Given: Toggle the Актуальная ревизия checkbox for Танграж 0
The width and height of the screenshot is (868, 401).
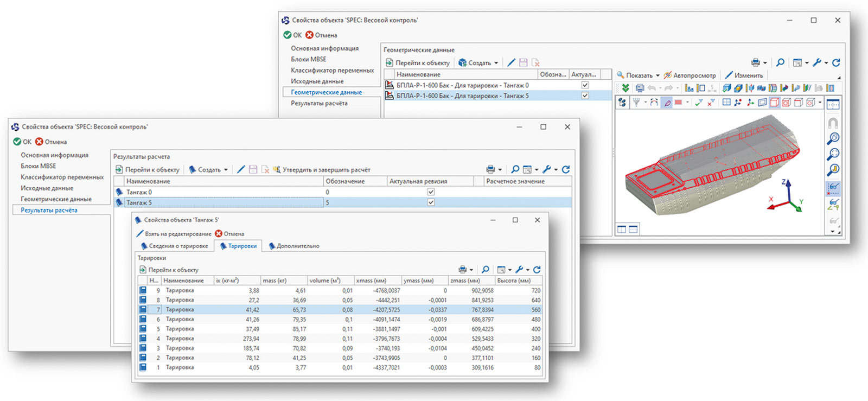Looking at the screenshot, I should coord(431,192).
